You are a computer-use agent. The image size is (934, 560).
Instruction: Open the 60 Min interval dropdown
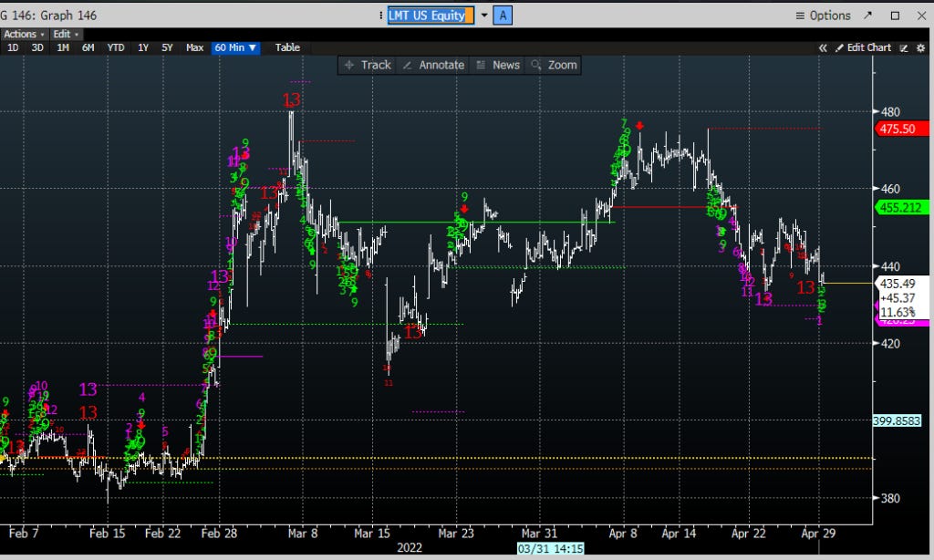[235, 47]
